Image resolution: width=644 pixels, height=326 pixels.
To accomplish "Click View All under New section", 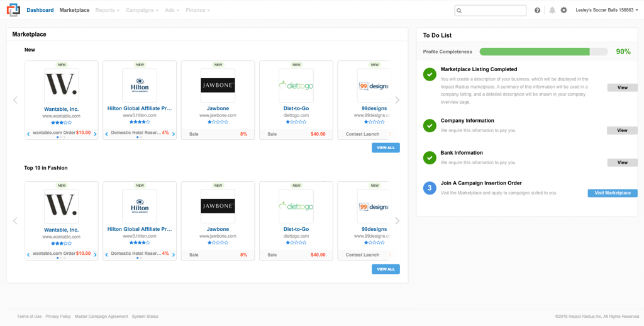I will click(x=386, y=148).
